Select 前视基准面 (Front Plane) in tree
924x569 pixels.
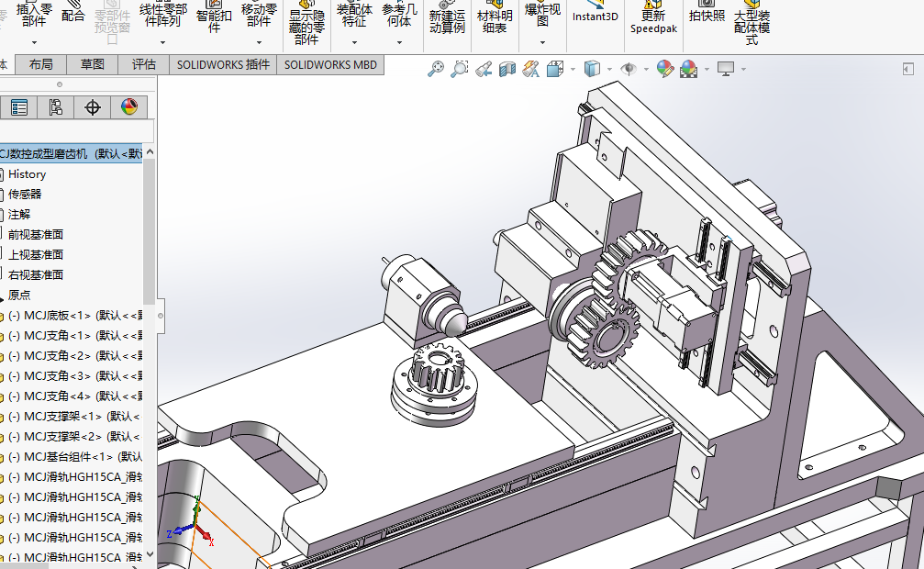(36, 234)
